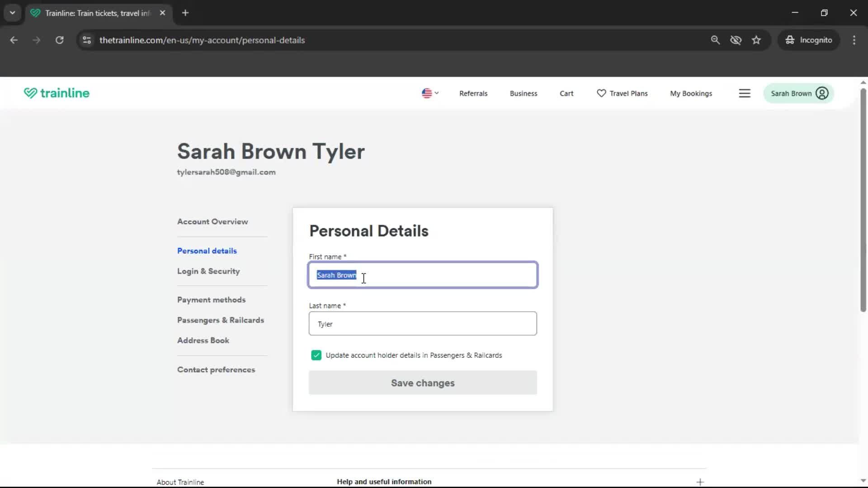Click the Incognito indicator icon
The image size is (868, 488).
click(x=789, y=40)
